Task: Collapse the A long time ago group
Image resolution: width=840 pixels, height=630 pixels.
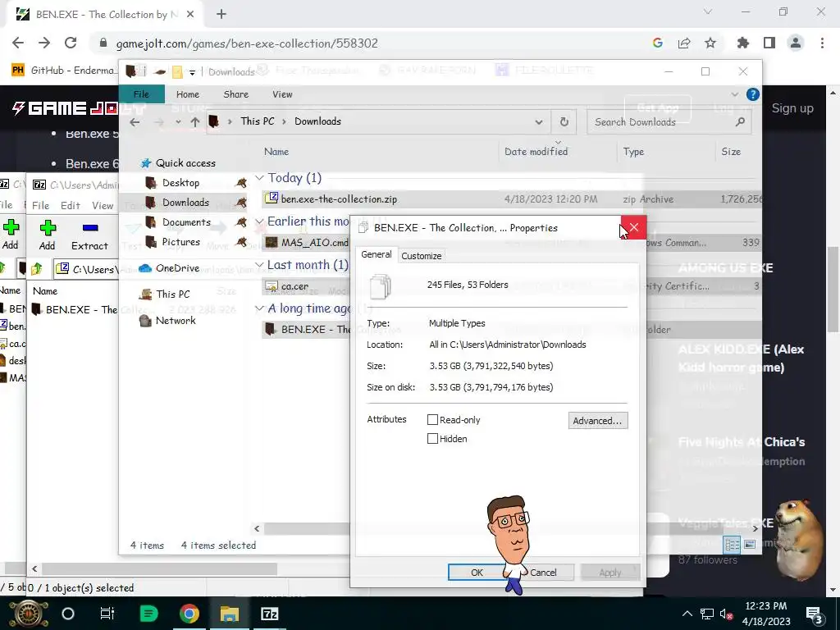Action: pos(259,308)
